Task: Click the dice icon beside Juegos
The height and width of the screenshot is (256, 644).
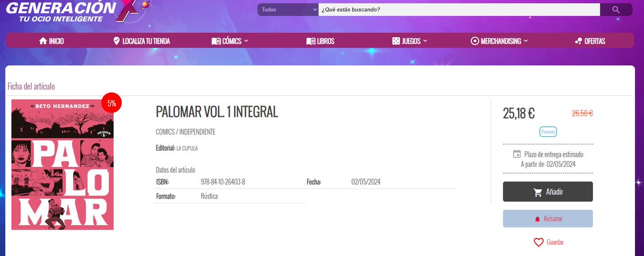Action: coord(395,41)
